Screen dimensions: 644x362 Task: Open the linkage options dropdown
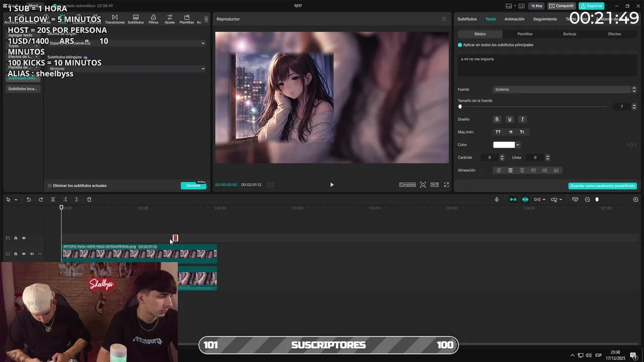click(x=544, y=200)
